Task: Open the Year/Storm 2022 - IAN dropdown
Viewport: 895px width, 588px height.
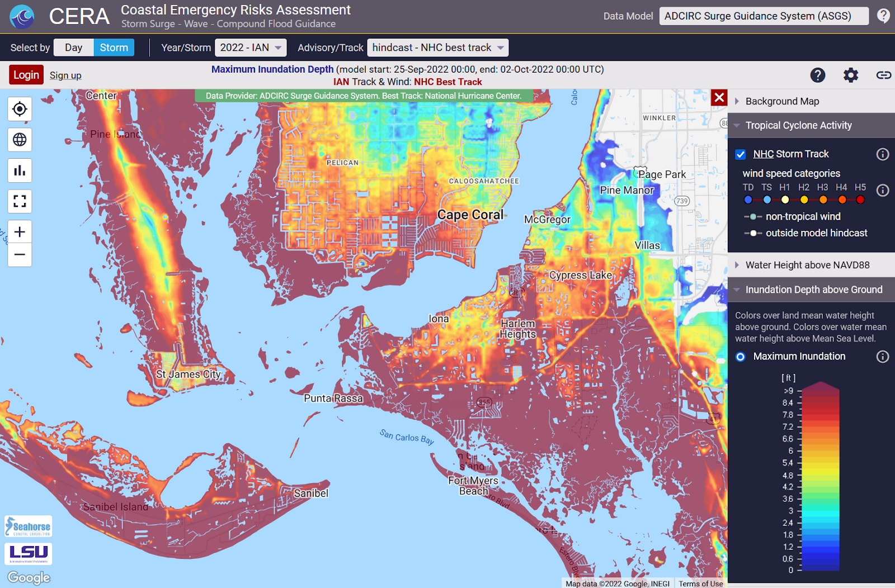Action: point(251,48)
